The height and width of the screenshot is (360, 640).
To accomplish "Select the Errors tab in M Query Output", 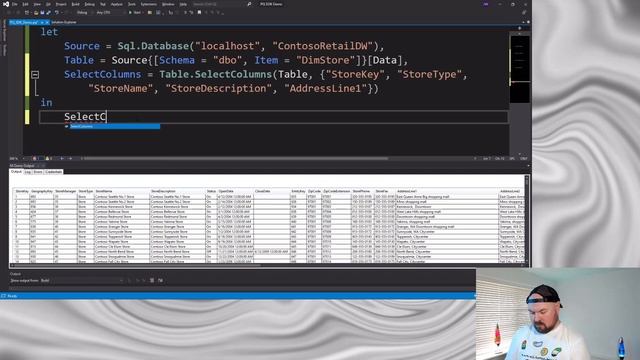I will pos(38,172).
